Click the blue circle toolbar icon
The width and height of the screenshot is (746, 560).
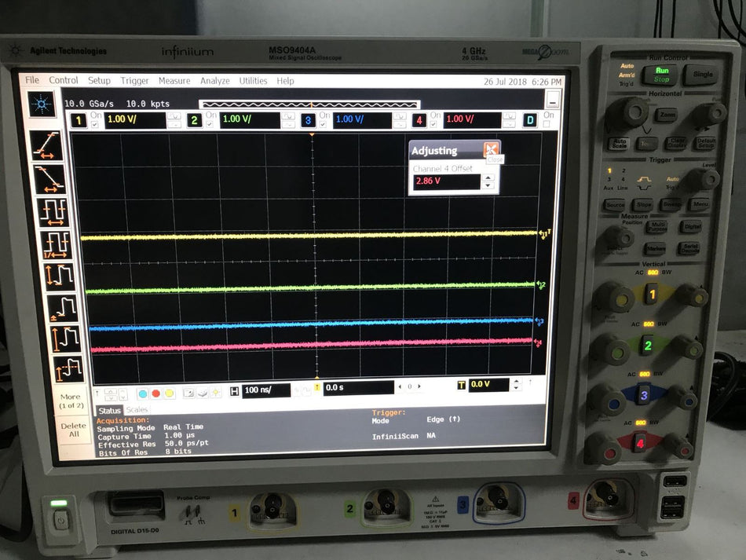143,393
